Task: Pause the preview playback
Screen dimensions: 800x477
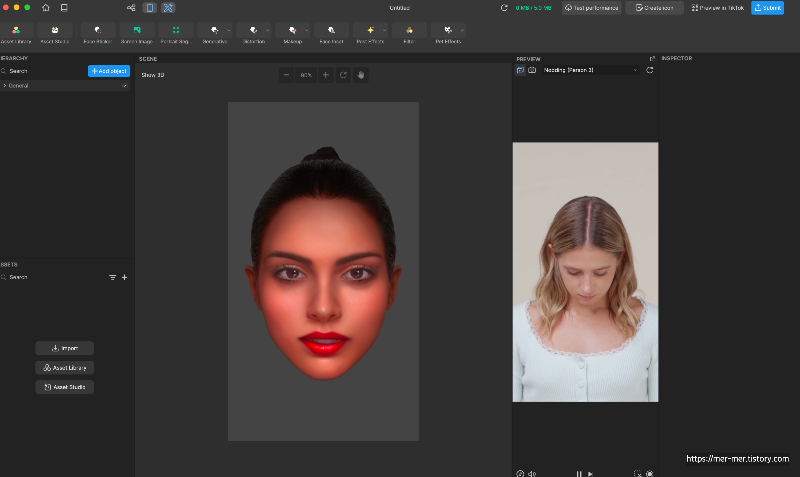Action: 579,473
